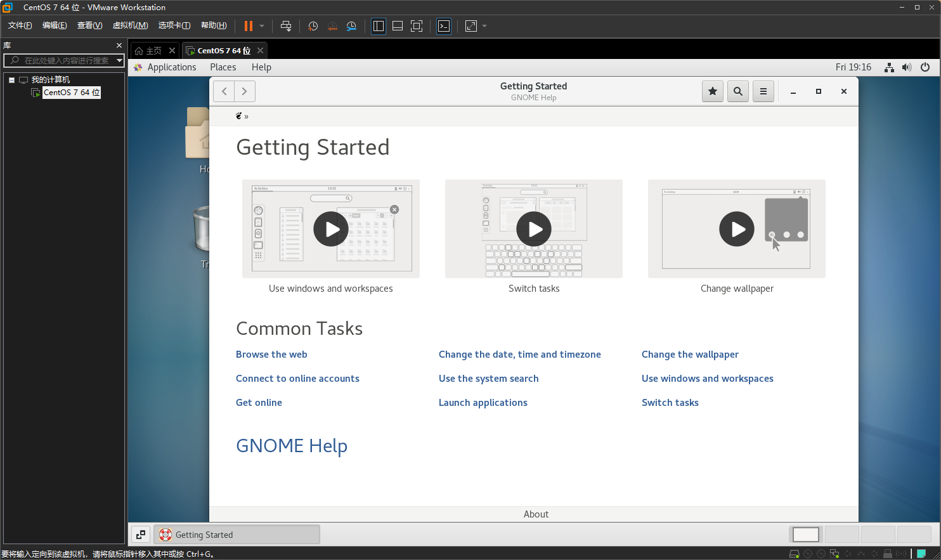Click the cyan message log icon

[921, 554]
